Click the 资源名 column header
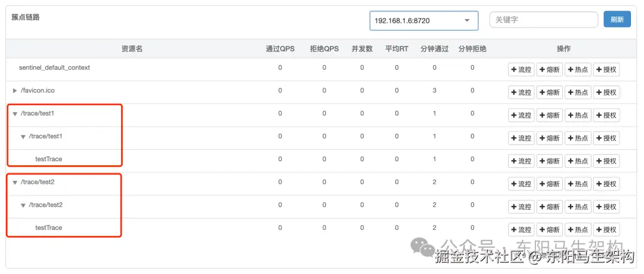Image resolution: width=644 pixels, height=274 pixels. tap(132, 49)
